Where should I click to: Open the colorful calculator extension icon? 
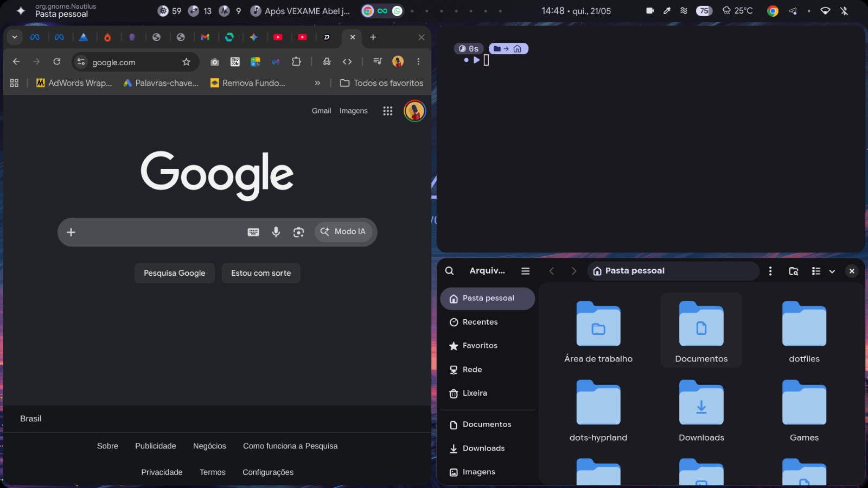pyautogui.click(x=256, y=62)
